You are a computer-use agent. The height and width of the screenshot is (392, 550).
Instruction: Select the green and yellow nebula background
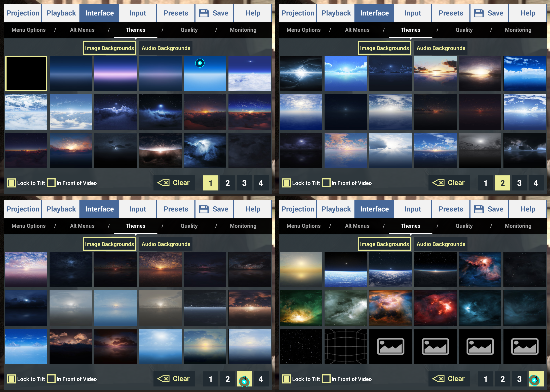301,308
